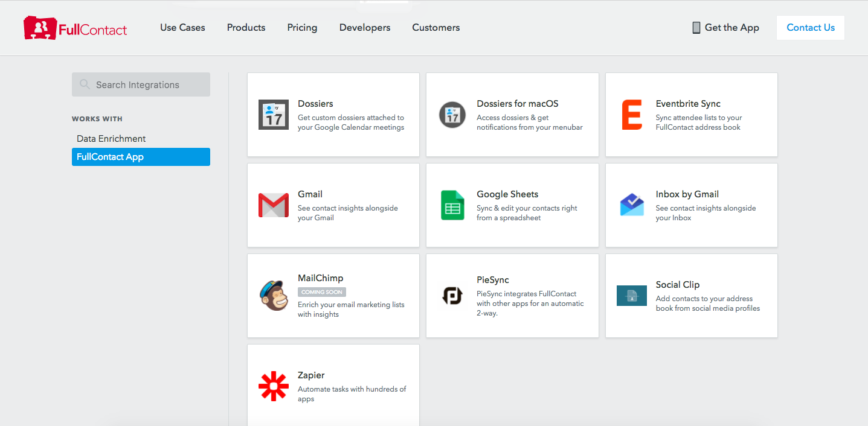Click the Contact Us button
This screenshot has height=426, width=868.
click(811, 28)
